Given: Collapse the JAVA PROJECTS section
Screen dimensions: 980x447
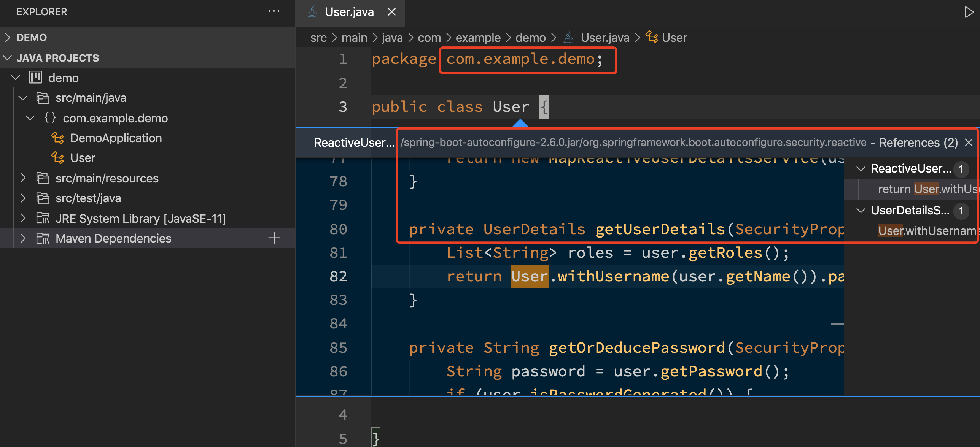Looking at the screenshot, I should (x=7, y=57).
